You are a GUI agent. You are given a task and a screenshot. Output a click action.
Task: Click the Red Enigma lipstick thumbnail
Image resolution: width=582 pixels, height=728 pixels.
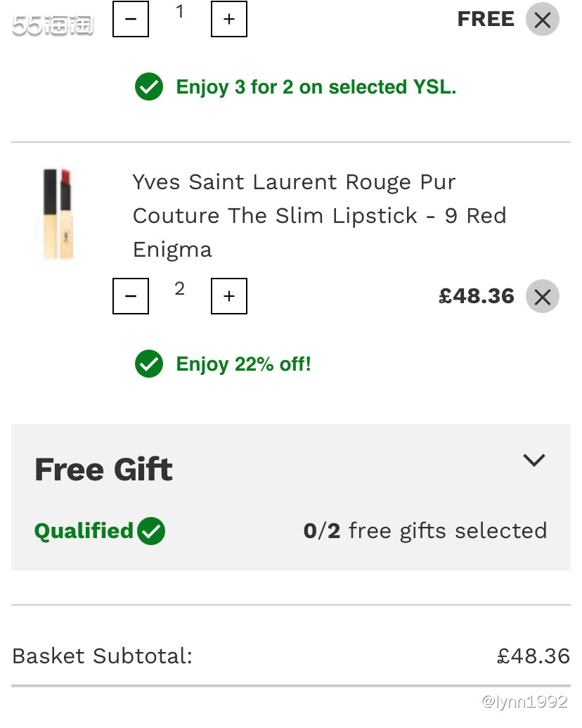58,214
